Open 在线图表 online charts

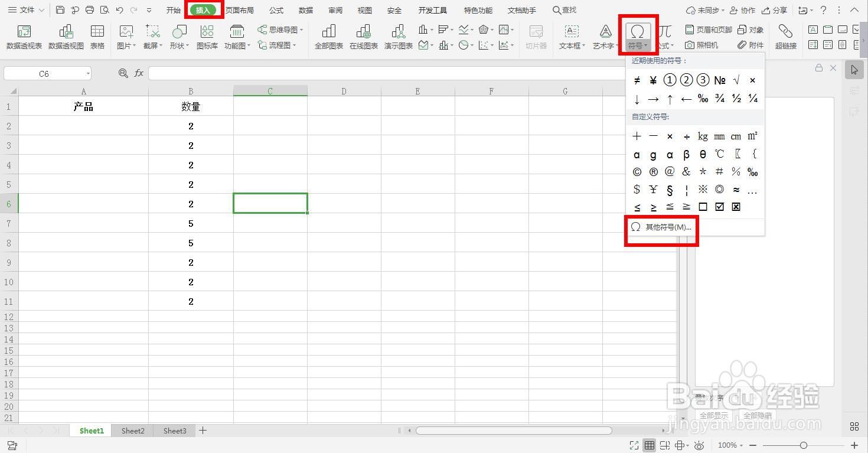364,37
